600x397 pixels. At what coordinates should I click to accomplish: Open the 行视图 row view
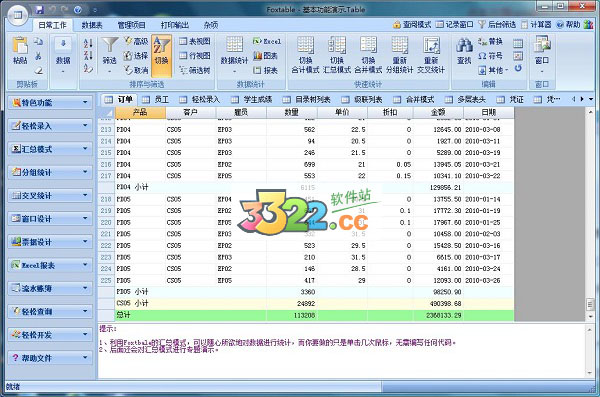195,56
